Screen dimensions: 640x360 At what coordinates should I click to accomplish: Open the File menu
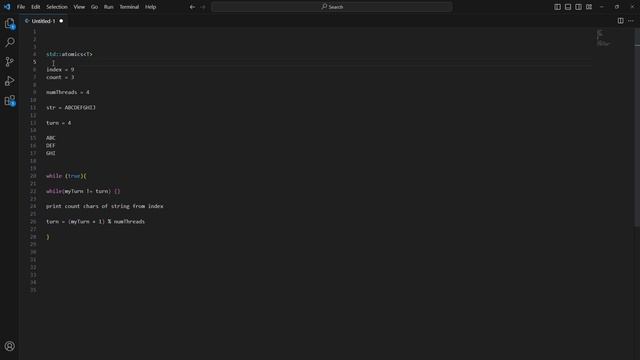(x=21, y=7)
